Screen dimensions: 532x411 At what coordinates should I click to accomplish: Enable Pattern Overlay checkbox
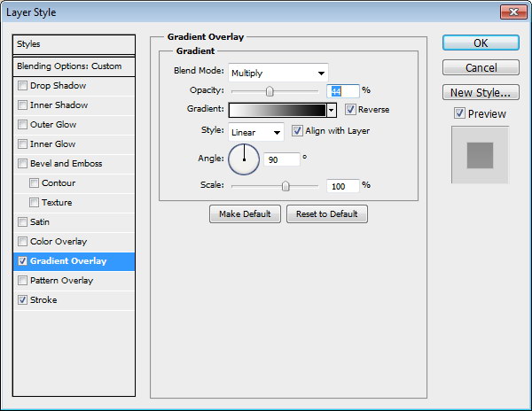click(x=22, y=280)
